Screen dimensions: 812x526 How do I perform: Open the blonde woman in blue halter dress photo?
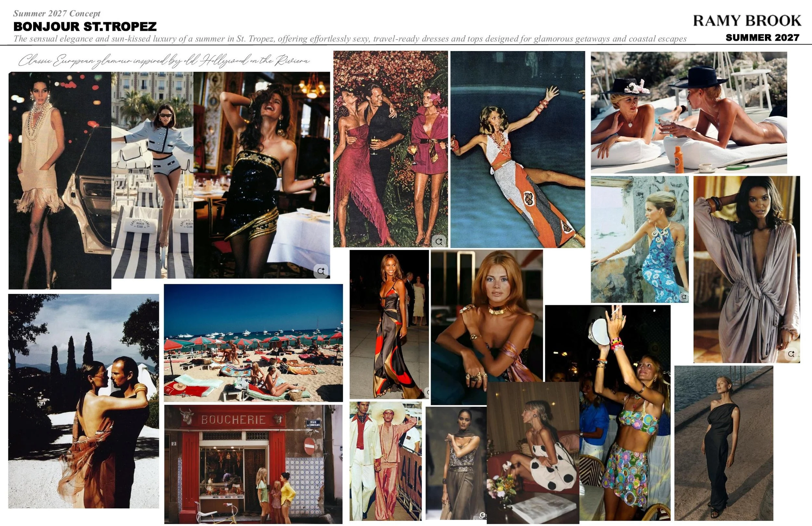640,239
